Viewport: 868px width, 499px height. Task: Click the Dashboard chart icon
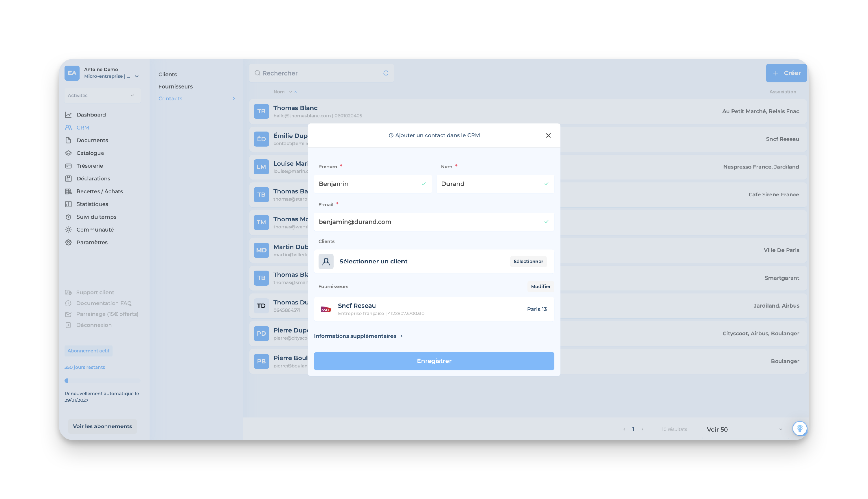pos(68,115)
